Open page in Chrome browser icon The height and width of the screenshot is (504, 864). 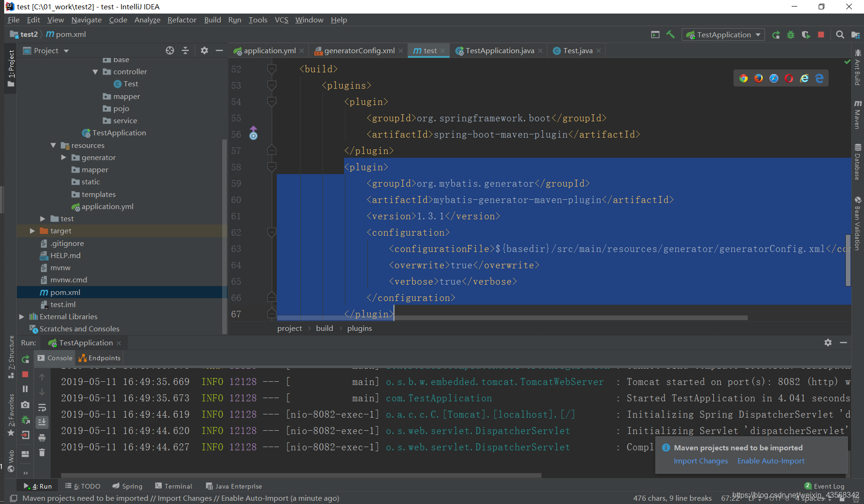[x=744, y=78]
